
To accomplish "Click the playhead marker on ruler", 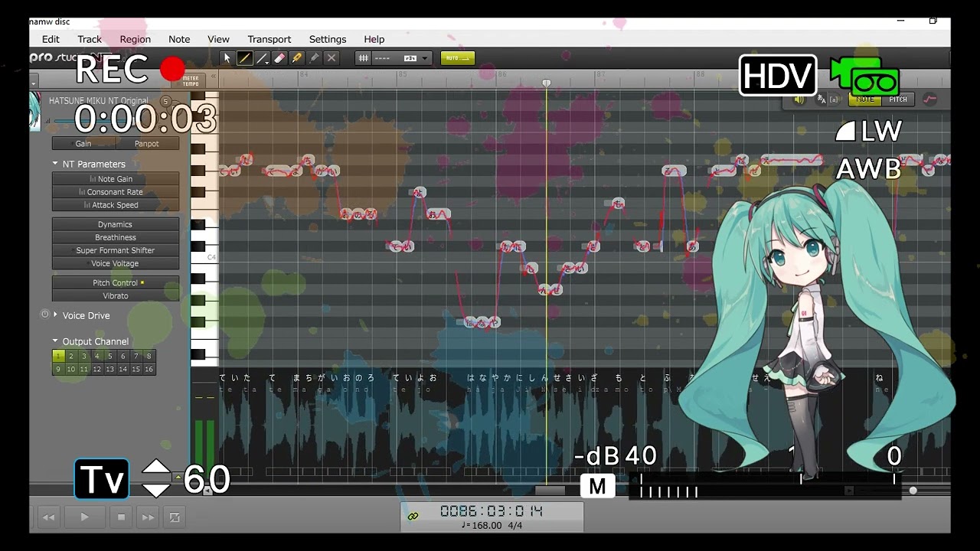I will point(547,83).
